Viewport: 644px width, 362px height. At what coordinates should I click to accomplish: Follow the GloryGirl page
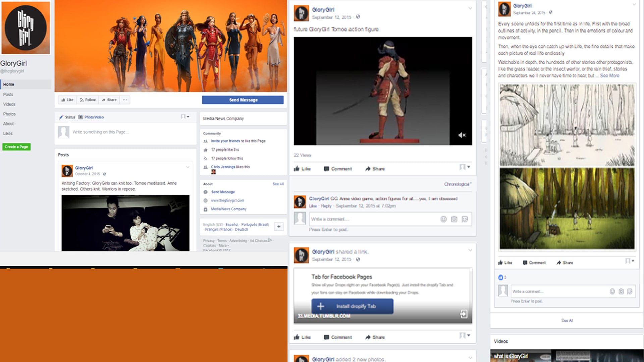88,100
